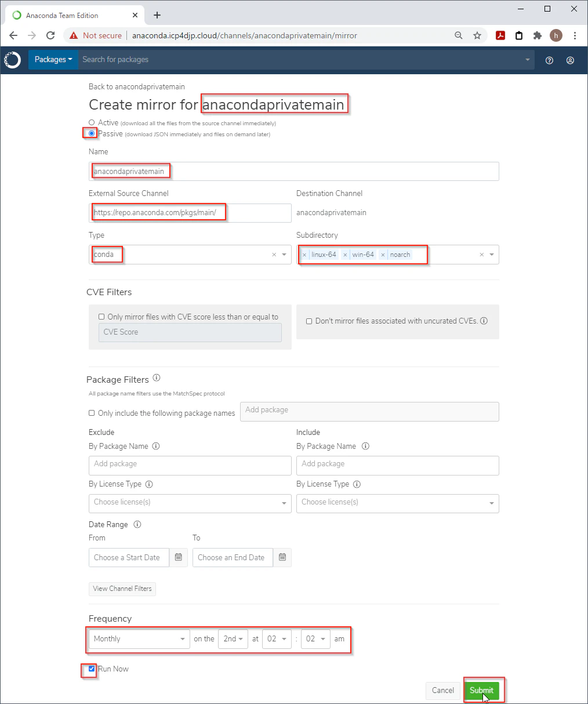Submit the mirror form

(481, 690)
